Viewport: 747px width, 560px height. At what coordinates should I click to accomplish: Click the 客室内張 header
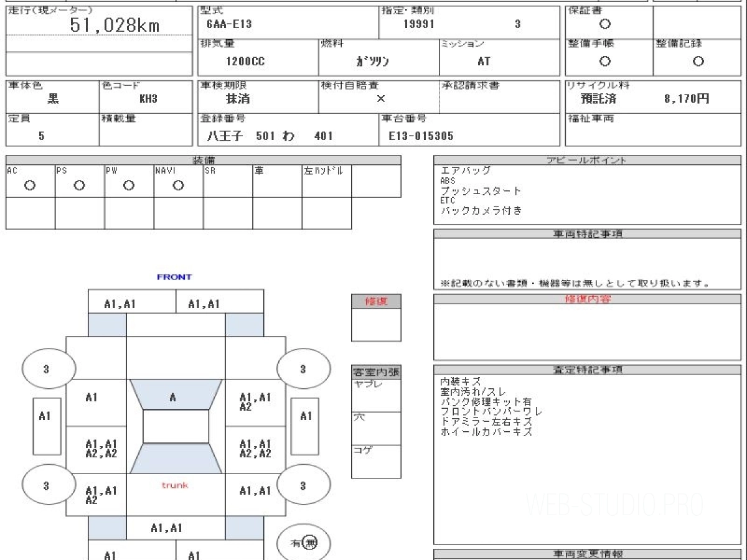tap(376, 373)
